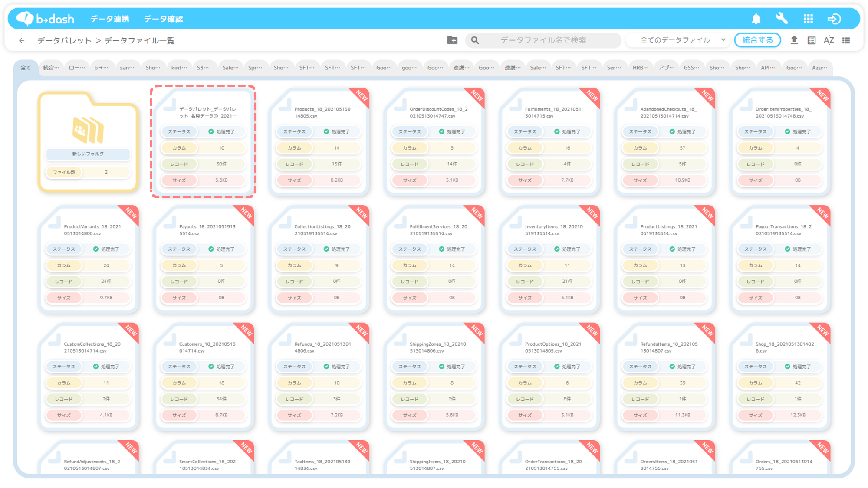The height and width of the screenshot is (488, 868).
Task: Select the 統合… tab
Action: (51, 67)
